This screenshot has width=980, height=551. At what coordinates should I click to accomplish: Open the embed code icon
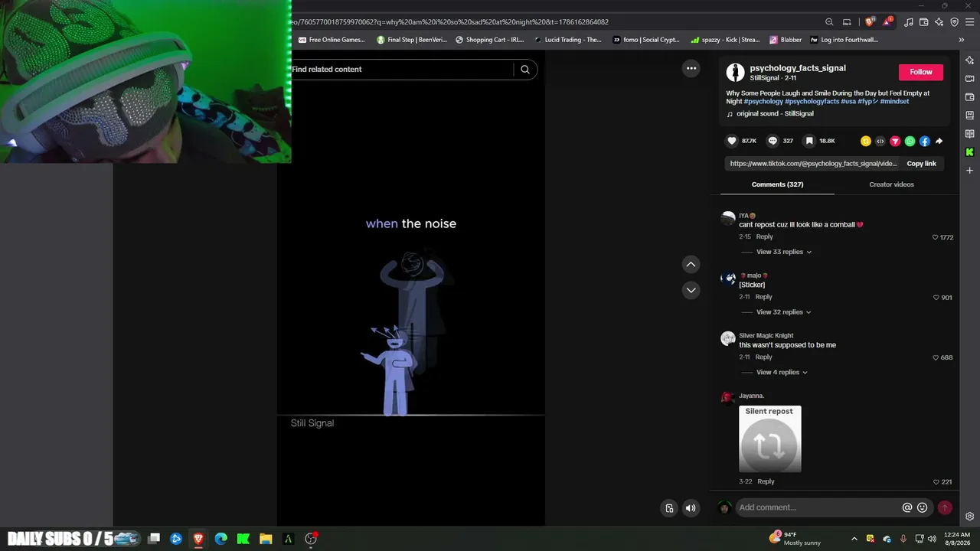coord(880,141)
